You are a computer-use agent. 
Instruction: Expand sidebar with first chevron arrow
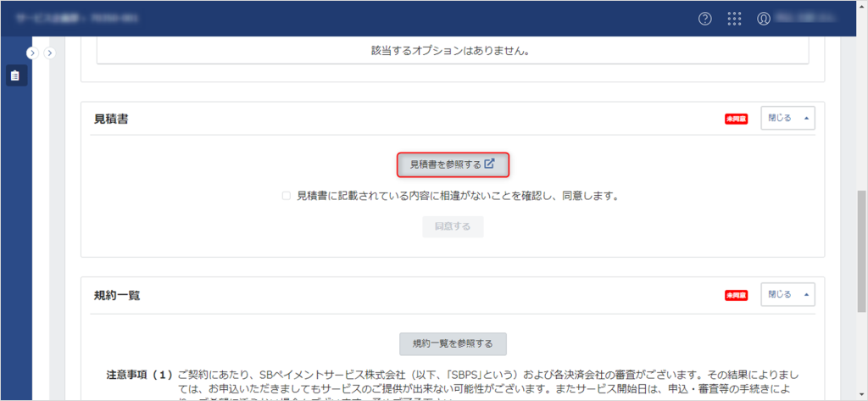pos(32,53)
